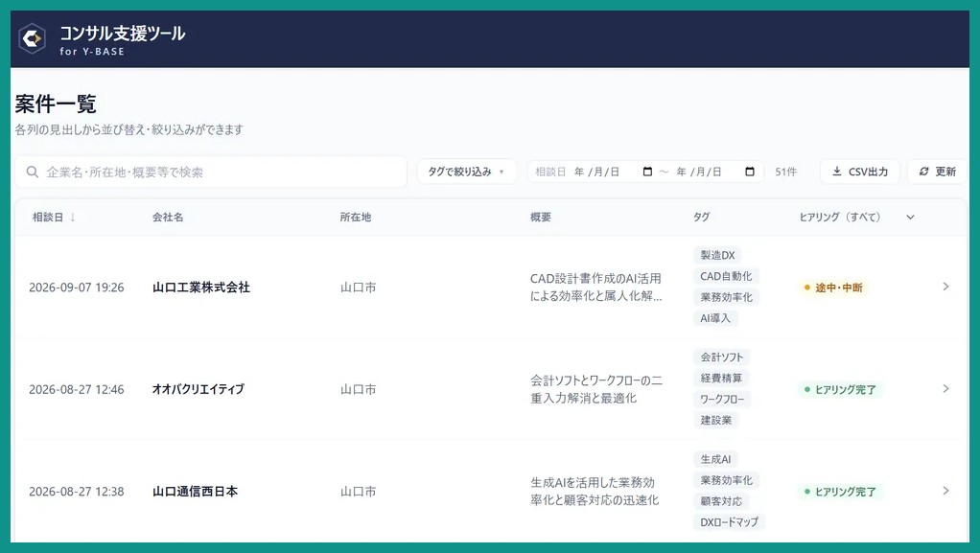
Task: Click the 51件 result count
Action: tap(785, 172)
